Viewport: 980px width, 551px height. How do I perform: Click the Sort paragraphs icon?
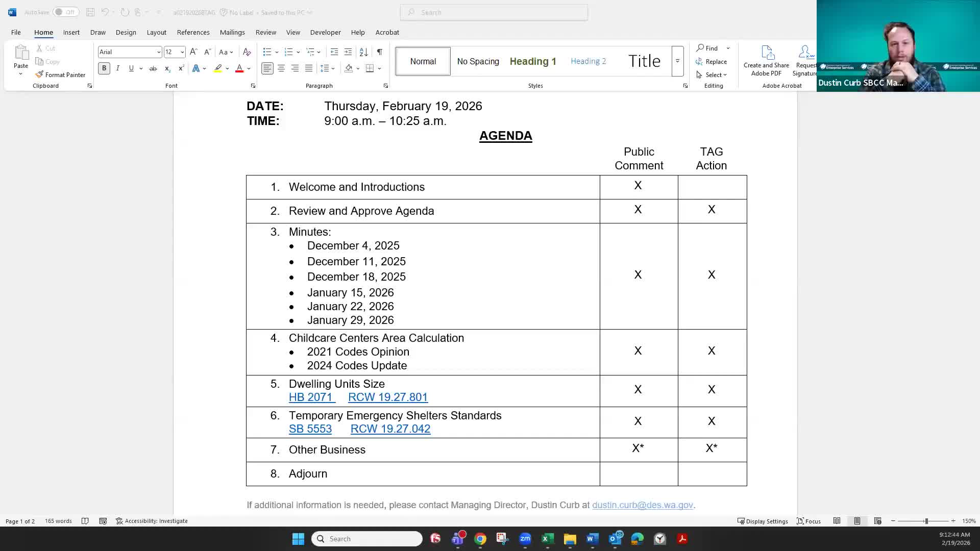pyautogui.click(x=363, y=52)
